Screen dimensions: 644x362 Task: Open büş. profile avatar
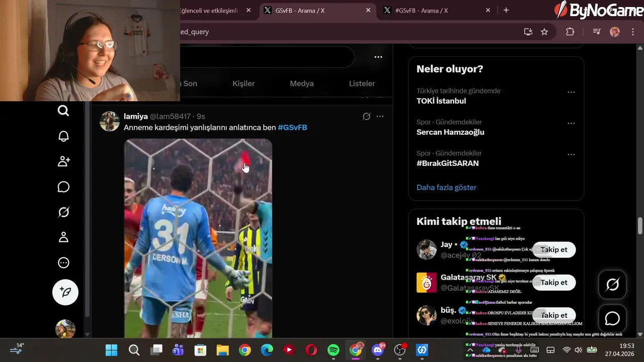tap(427, 315)
